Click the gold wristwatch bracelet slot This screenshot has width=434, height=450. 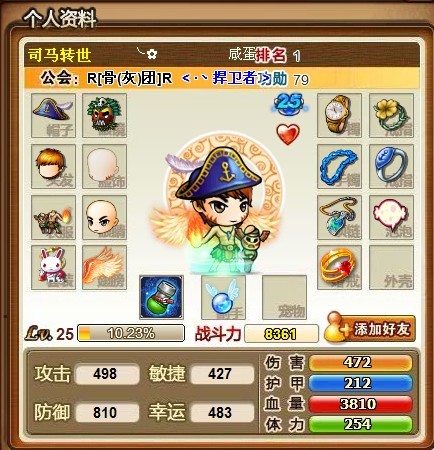pyautogui.click(x=339, y=115)
